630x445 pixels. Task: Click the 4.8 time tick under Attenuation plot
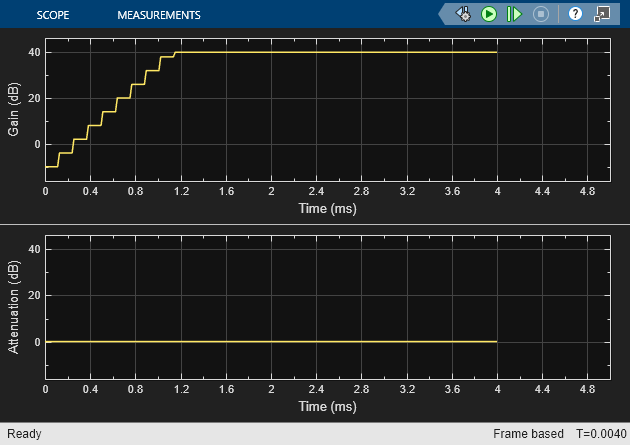coord(587,389)
